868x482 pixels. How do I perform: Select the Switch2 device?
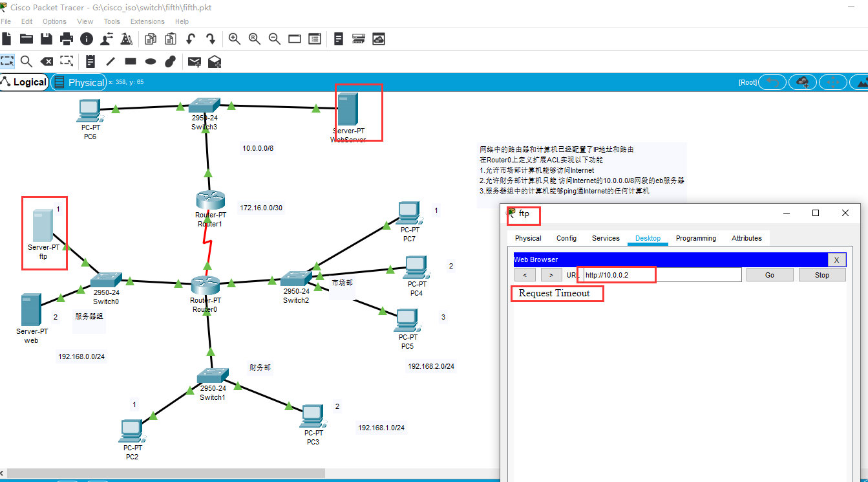click(296, 279)
